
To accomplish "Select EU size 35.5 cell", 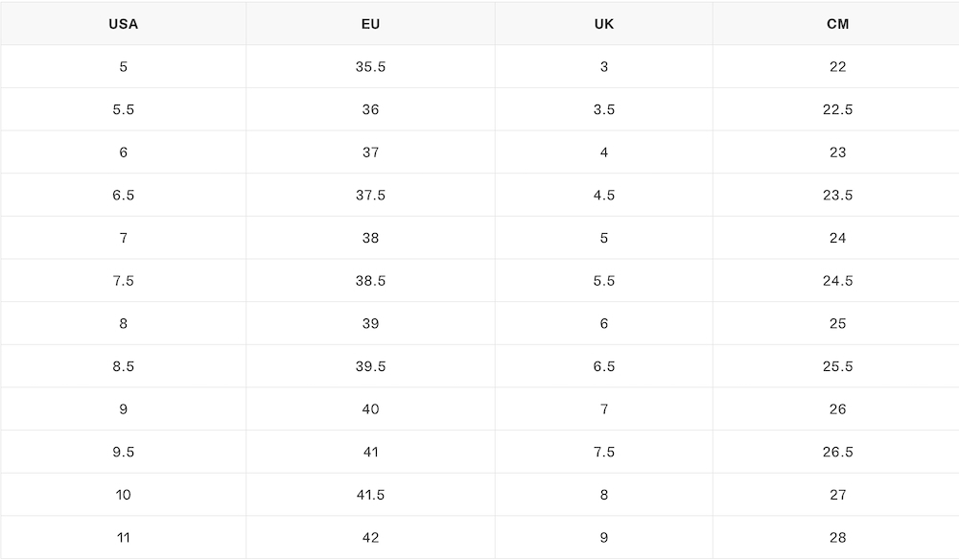I will 370,67.
